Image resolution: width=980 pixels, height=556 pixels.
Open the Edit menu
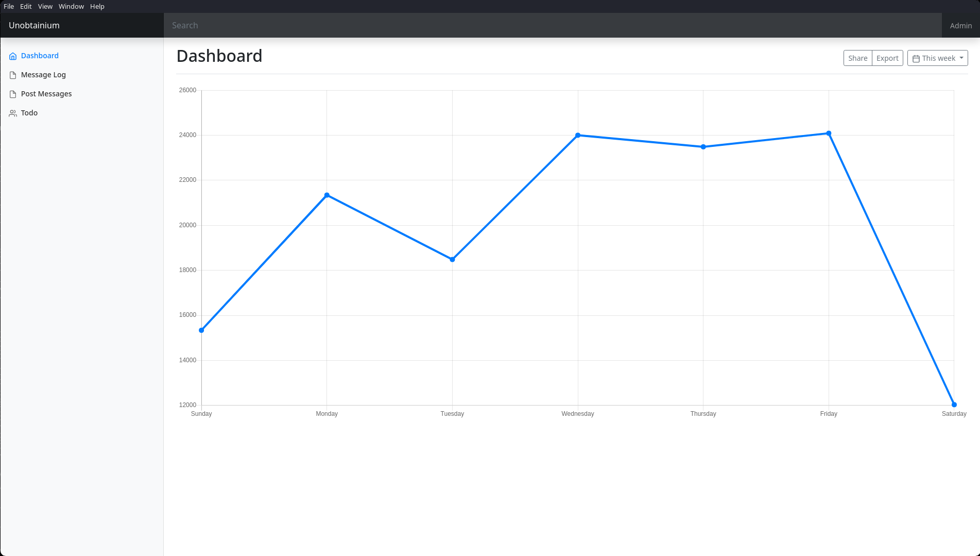click(26, 6)
